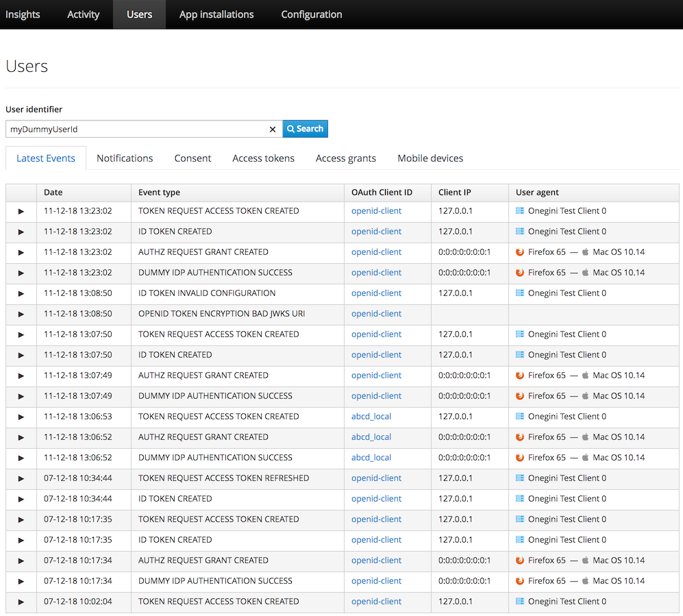The height and width of the screenshot is (616, 683).
Task: Click Apple icon in 13:23:02 AUTHZ REQUEST row
Action: pos(586,251)
